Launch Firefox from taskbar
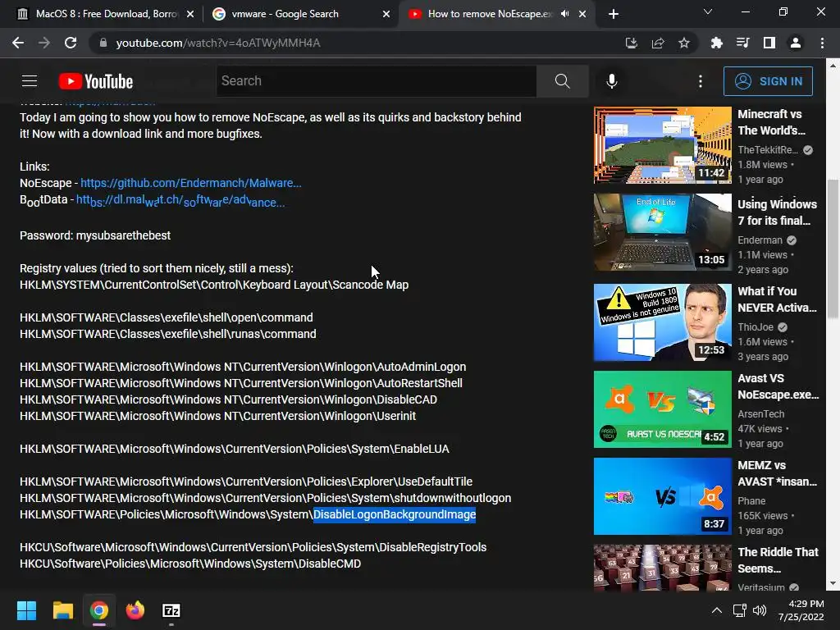The width and height of the screenshot is (840, 630). [135, 610]
